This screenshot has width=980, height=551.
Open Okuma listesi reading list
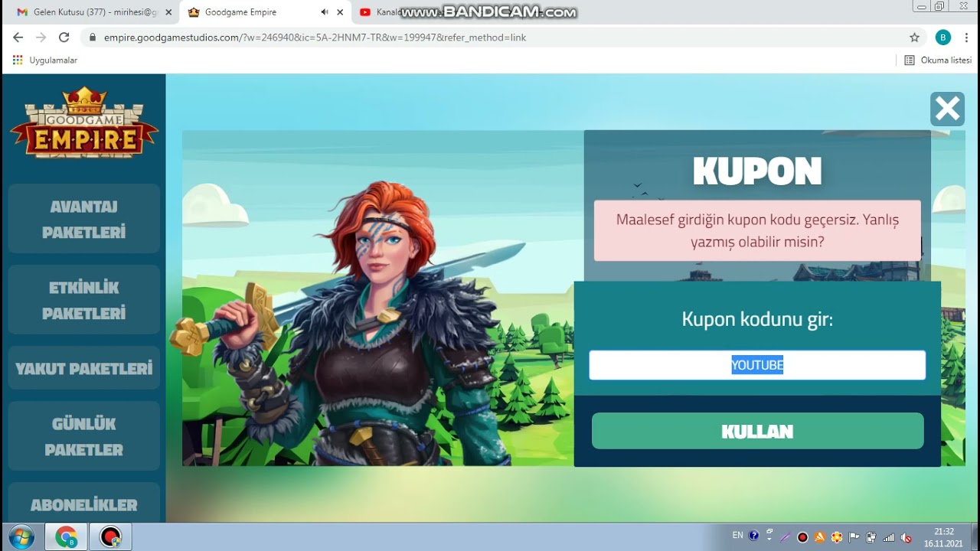click(938, 60)
